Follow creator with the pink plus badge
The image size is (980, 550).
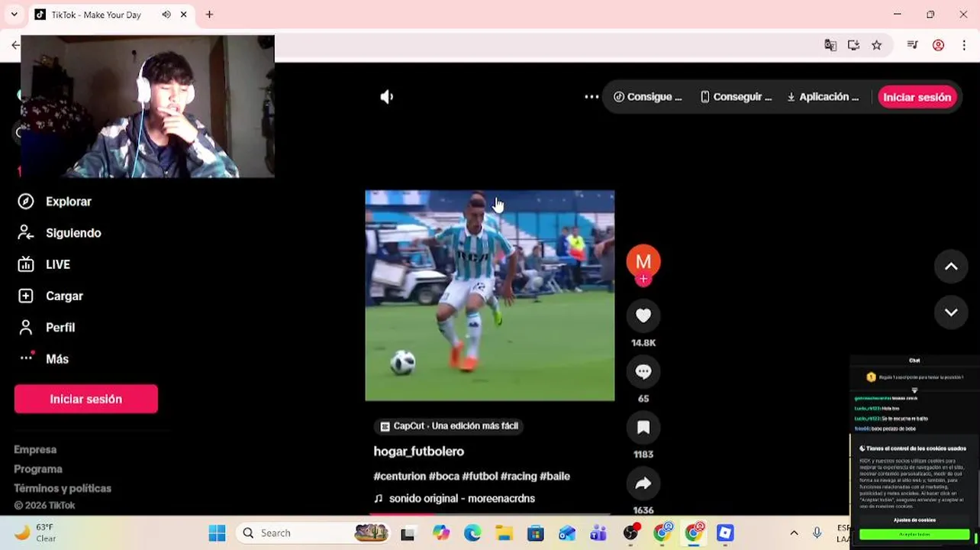click(643, 280)
